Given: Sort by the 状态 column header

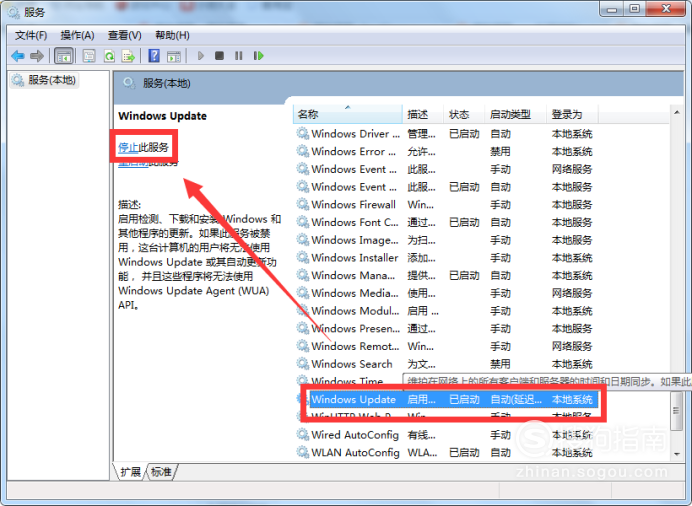Looking at the screenshot, I should point(463,114).
